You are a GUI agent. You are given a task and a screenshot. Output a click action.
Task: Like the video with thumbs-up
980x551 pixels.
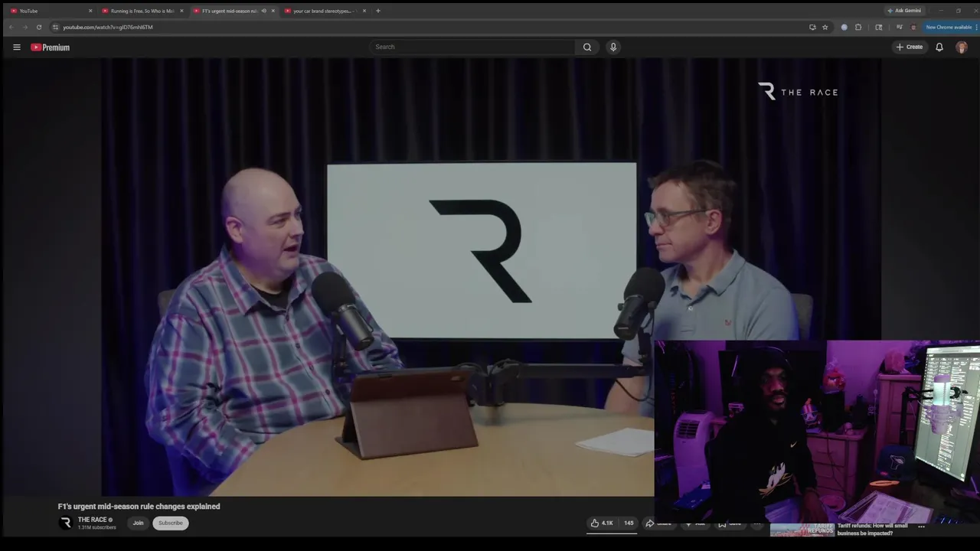pyautogui.click(x=602, y=523)
